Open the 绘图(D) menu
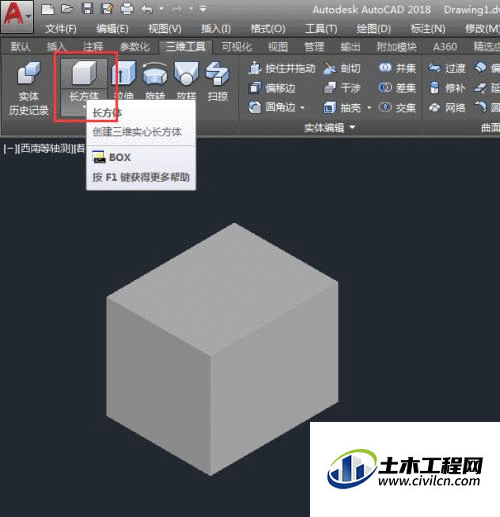The height and width of the screenshot is (517, 500). pyautogui.click(x=374, y=29)
